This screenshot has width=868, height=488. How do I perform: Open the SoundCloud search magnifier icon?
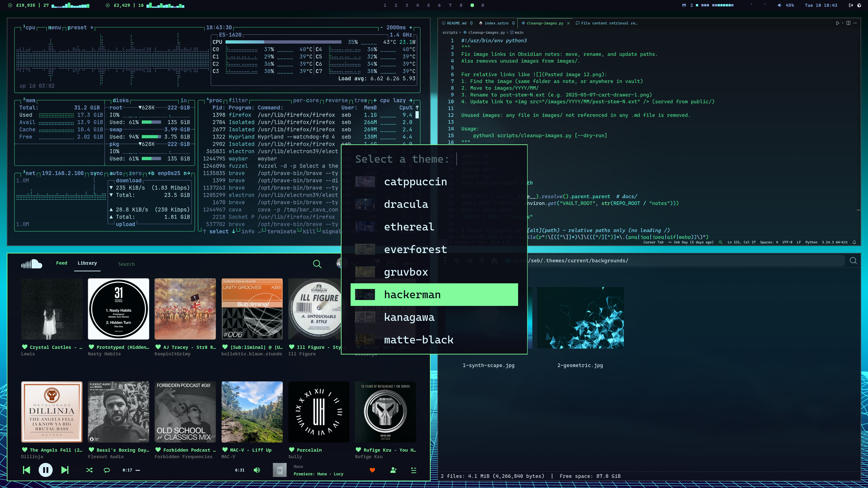tap(317, 264)
